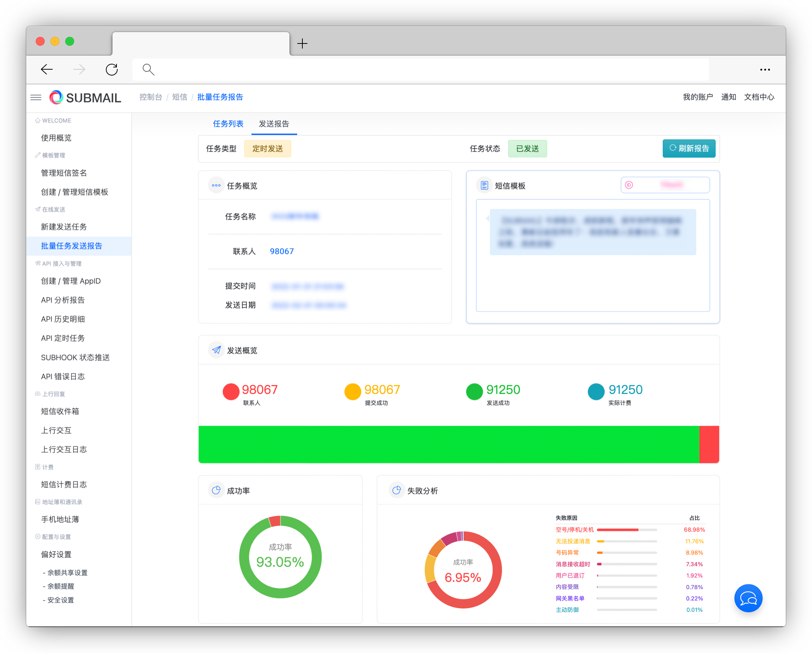Toggle the hamburger sidebar menu icon

click(x=36, y=98)
